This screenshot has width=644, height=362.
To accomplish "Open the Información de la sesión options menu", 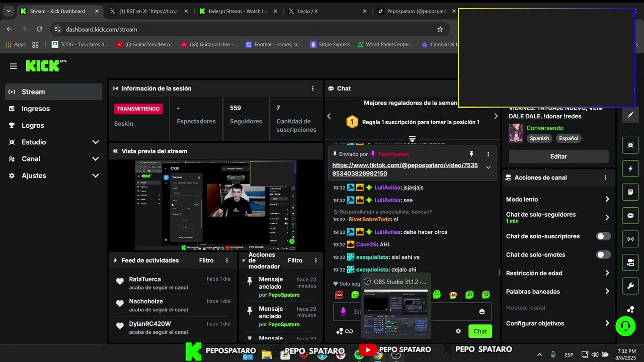I will (x=313, y=88).
